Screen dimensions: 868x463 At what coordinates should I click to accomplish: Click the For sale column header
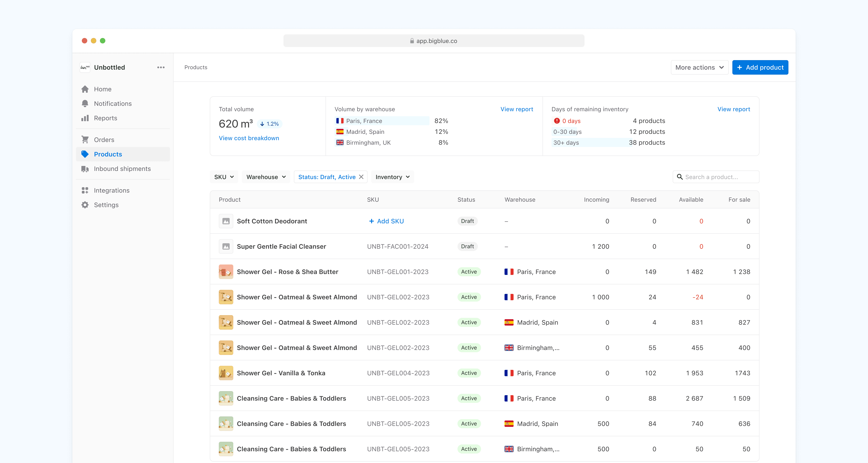(739, 199)
